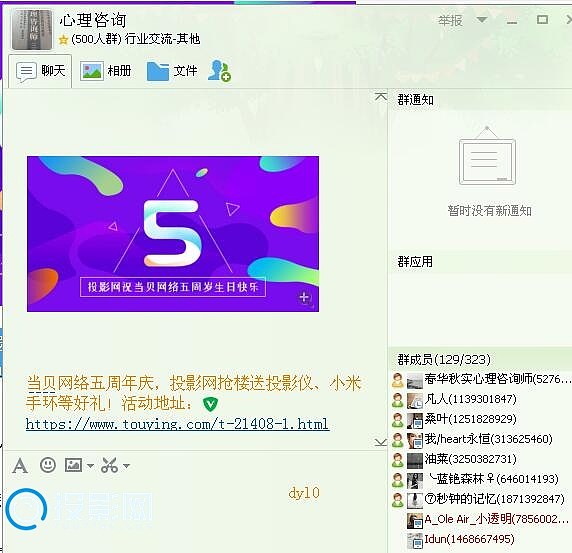
Task: Click the (500人群) 行业交流-其他 label
Action: (x=136, y=39)
